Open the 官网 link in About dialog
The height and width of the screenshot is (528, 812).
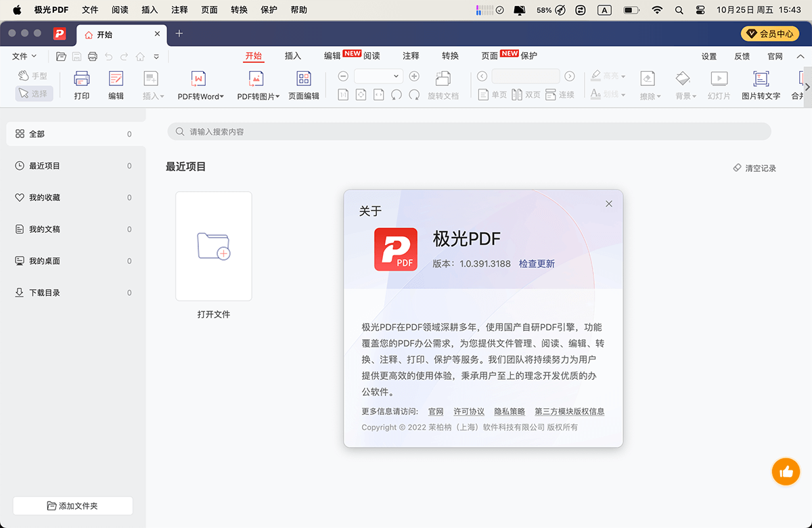click(436, 412)
